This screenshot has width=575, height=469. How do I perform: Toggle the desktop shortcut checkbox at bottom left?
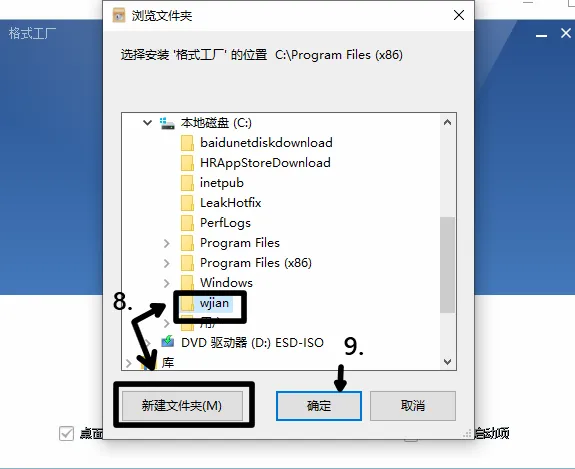(66, 433)
